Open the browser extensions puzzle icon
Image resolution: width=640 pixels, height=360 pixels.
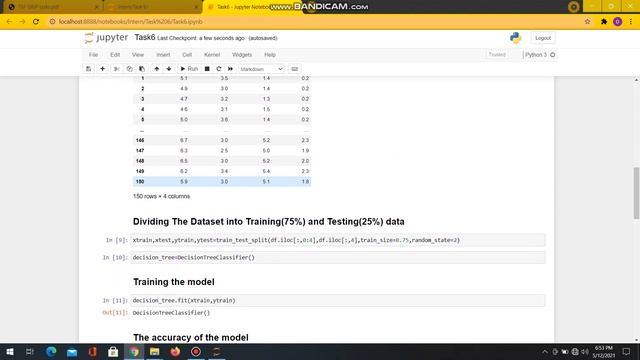604,22
